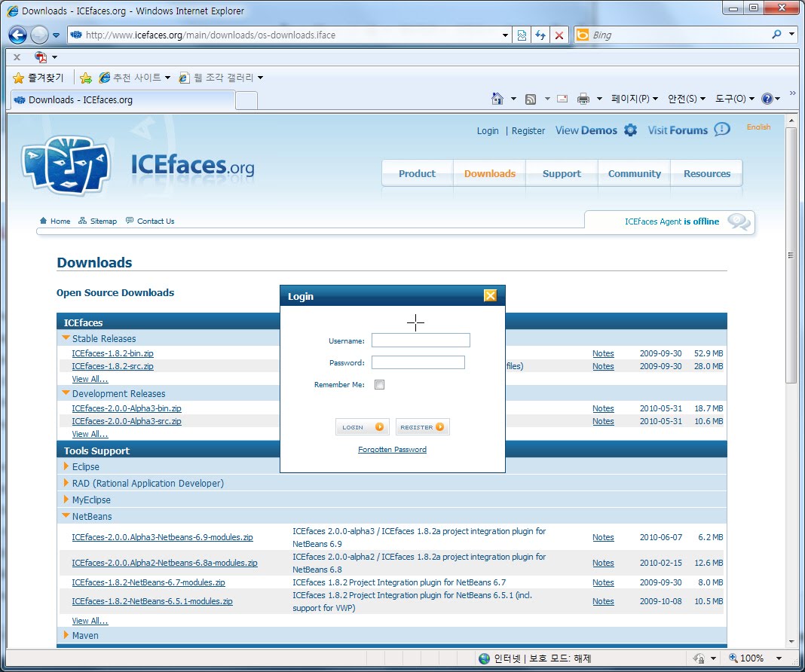Open the Downloads navigation tab
Viewport: 805px width, 672px height.
click(x=490, y=173)
